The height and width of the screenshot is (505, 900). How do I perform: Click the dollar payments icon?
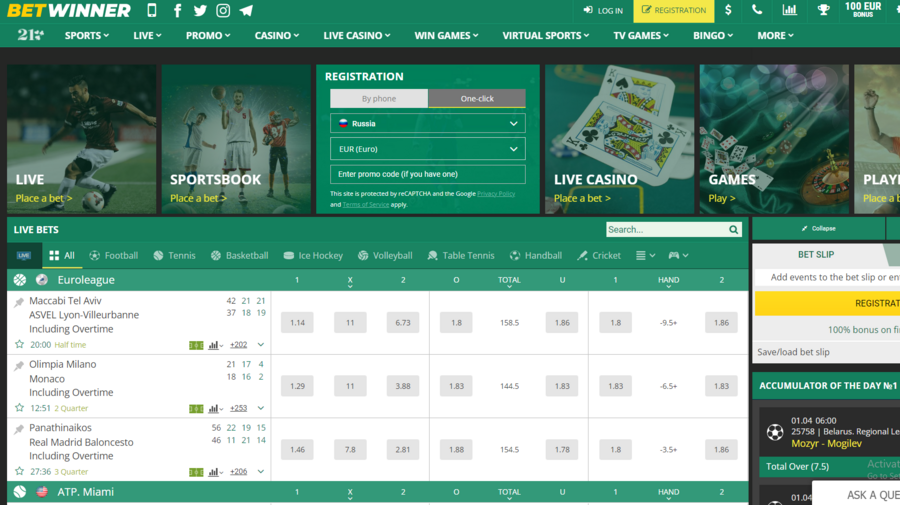728,11
